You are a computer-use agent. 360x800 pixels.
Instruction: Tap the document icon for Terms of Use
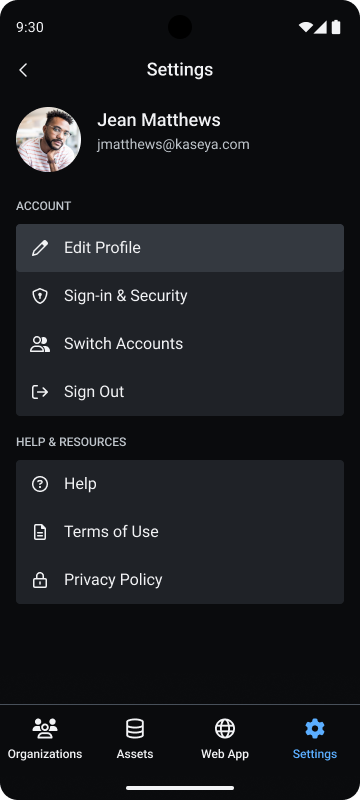point(40,532)
